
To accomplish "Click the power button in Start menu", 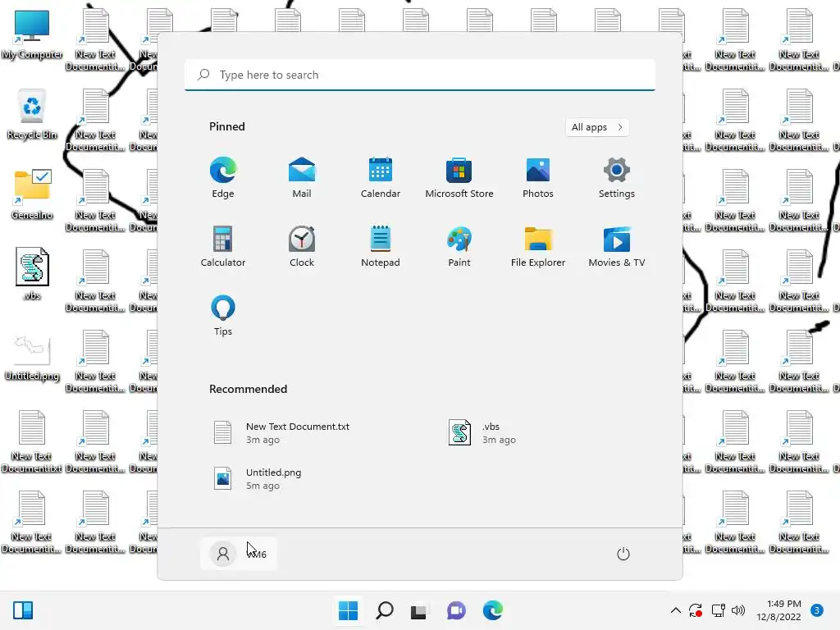I will coord(623,554).
